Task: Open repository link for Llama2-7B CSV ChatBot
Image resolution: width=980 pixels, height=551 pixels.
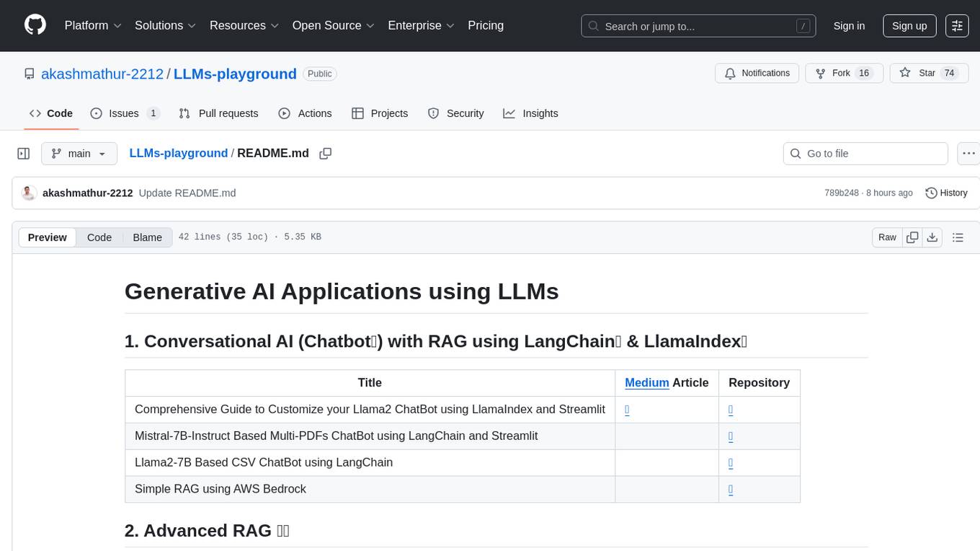Action: [731, 462]
